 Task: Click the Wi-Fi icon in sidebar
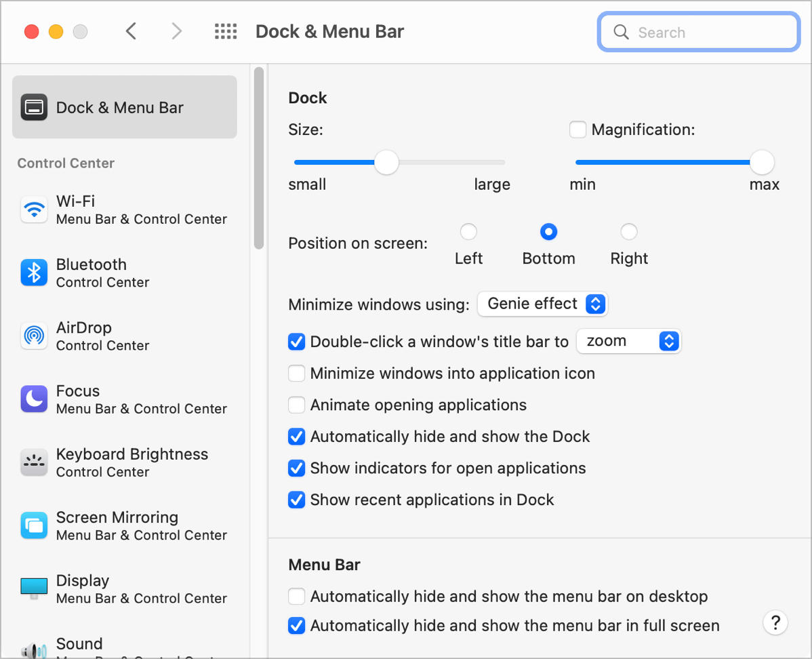coord(34,210)
